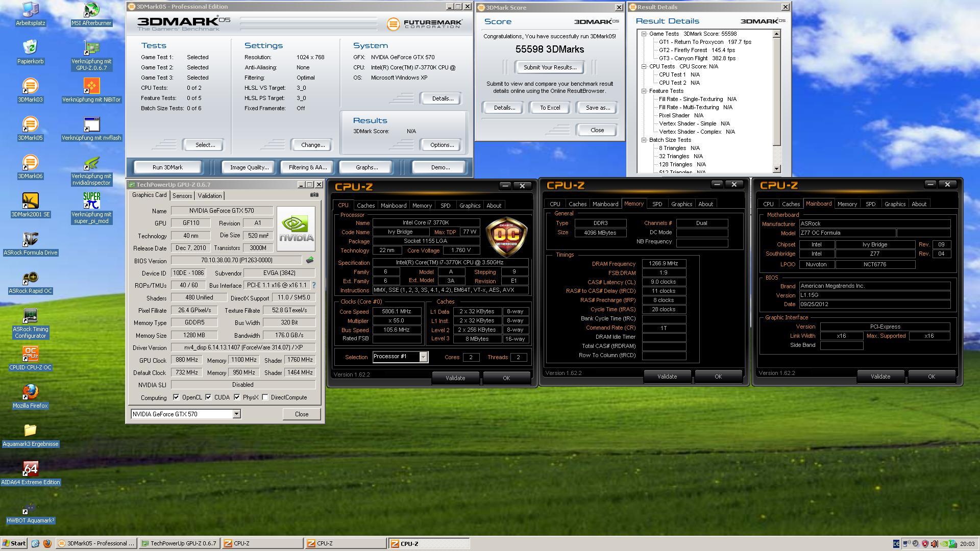Click To Excel button in Score window
Viewport: 980px width, 551px height.
[550, 108]
